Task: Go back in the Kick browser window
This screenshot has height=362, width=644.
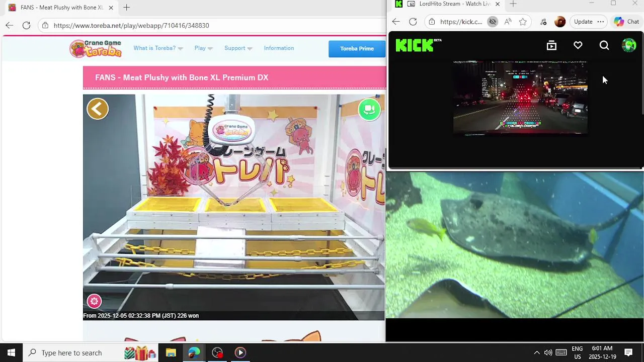Action: tap(396, 22)
